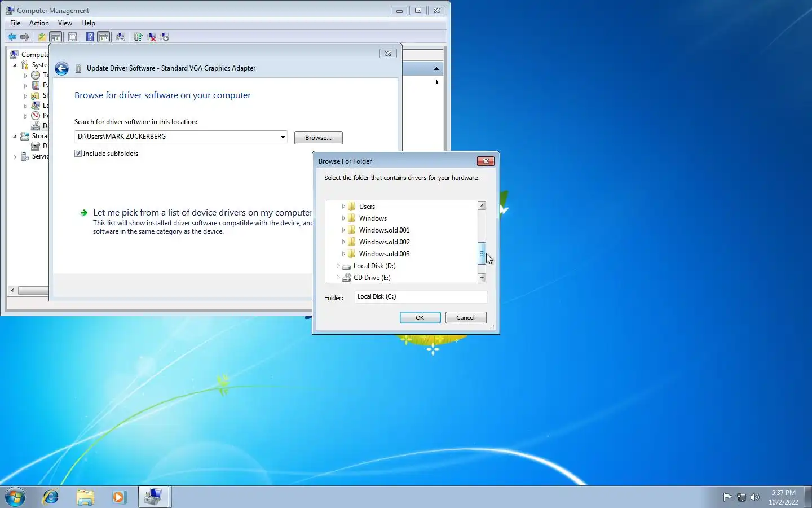Click the Computer Management taskbar button
This screenshot has height=508, width=812.
click(x=153, y=497)
